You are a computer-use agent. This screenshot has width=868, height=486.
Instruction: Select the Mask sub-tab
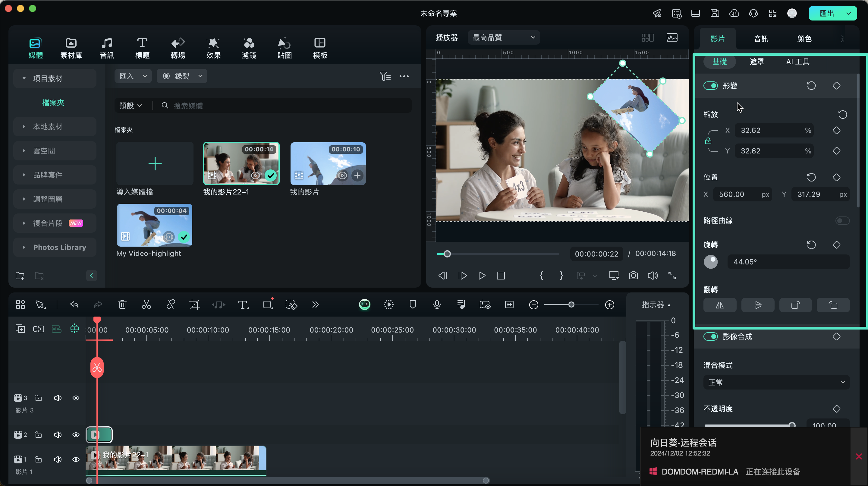(756, 62)
